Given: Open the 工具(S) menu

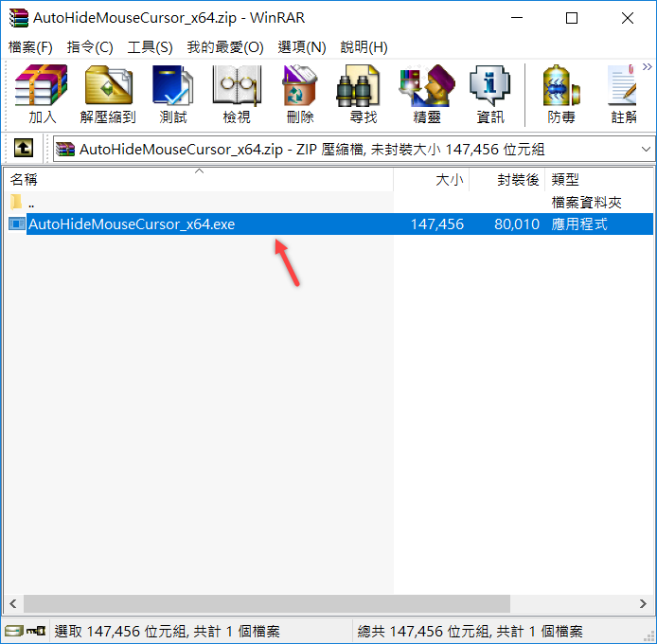Looking at the screenshot, I should click(150, 47).
